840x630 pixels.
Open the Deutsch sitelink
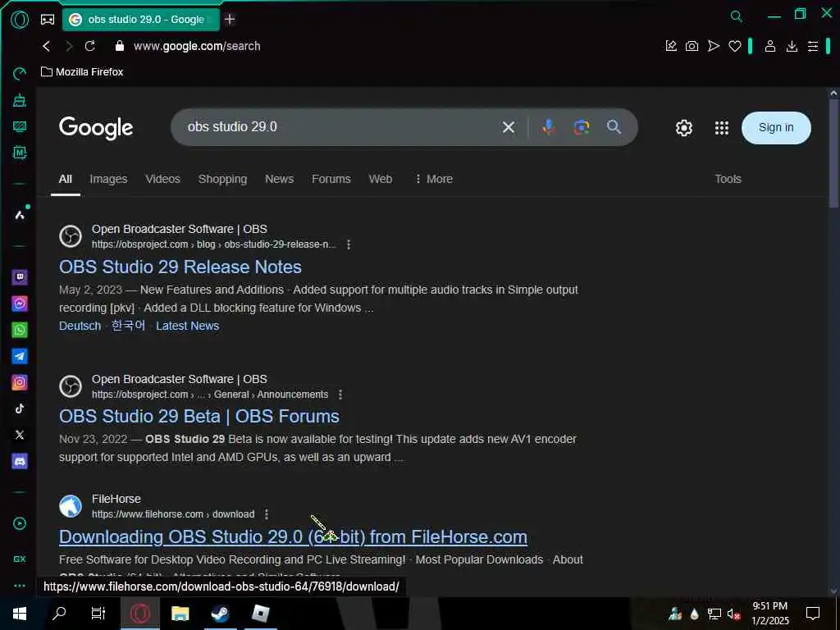point(80,326)
